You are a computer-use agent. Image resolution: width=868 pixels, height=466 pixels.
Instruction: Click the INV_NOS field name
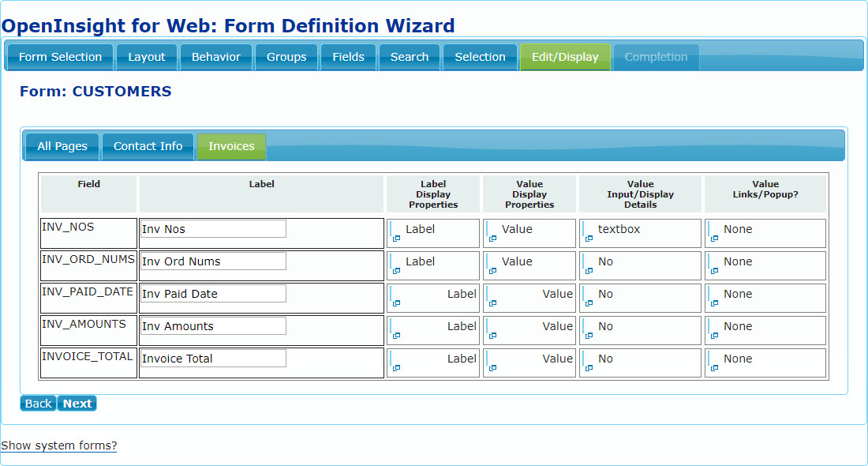tap(68, 227)
